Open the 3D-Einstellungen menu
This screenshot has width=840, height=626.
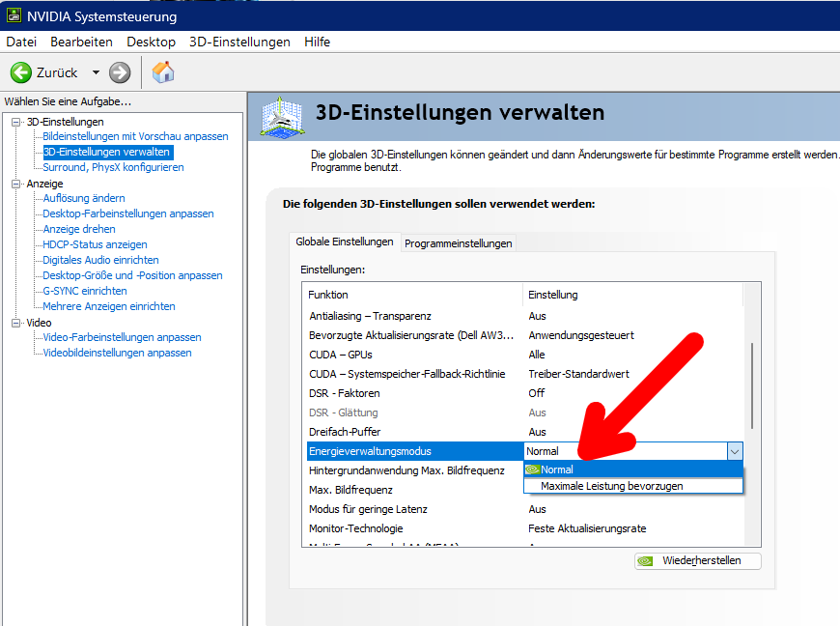(x=239, y=42)
